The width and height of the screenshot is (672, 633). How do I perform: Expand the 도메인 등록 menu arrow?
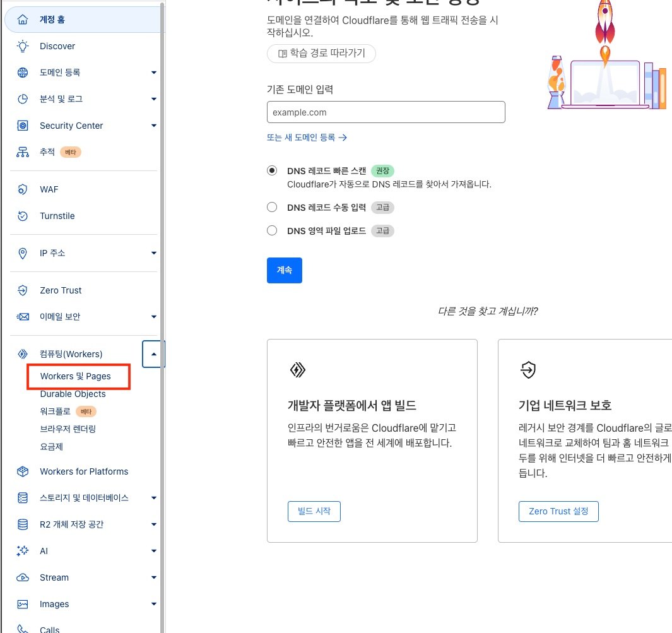pos(153,73)
